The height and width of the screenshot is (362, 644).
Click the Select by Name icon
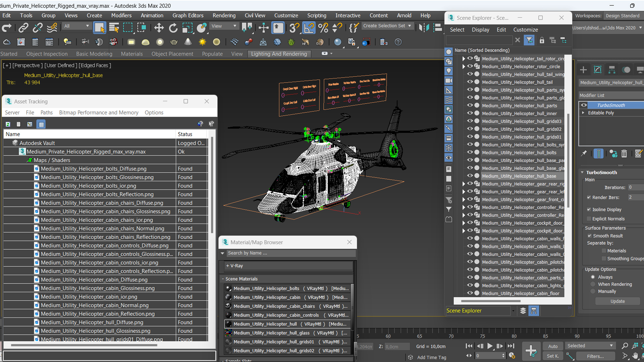click(114, 28)
